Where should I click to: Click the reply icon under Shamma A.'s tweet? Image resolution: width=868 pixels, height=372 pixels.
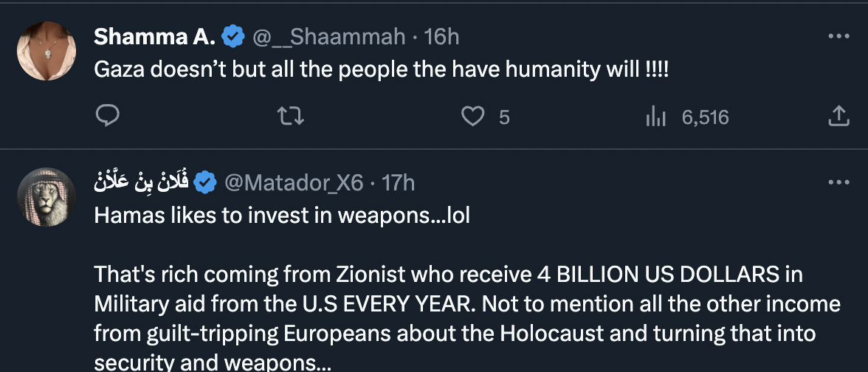[108, 116]
